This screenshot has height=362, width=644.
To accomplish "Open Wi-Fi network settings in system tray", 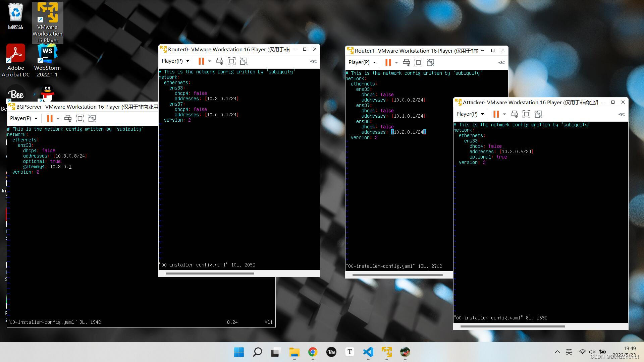I will pyautogui.click(x=582, y=352).
